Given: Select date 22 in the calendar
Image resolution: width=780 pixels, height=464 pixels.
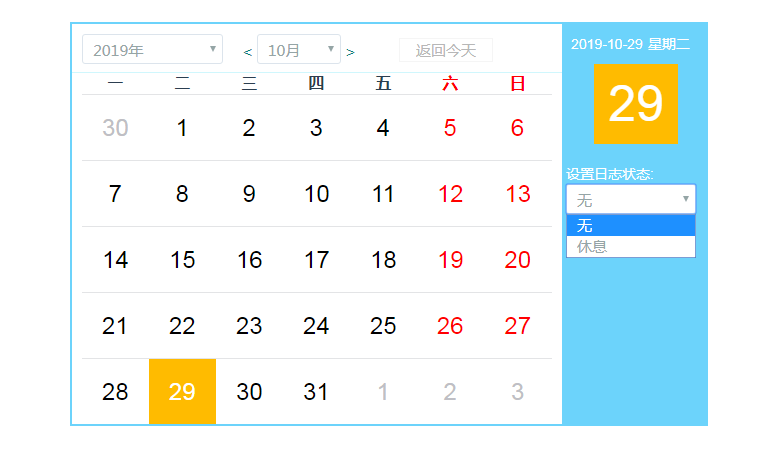Looking at the screenshot, I should 183,326.
